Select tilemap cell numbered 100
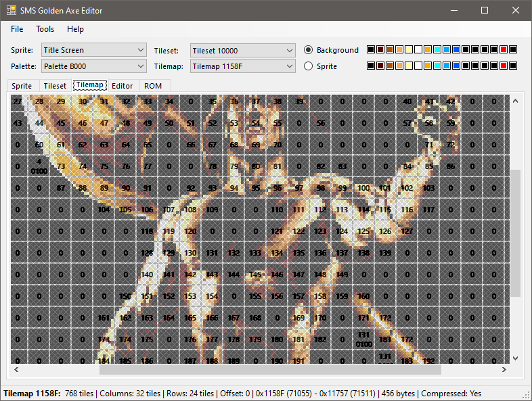This screenshot has height=401, width=532. coord(363,188)
